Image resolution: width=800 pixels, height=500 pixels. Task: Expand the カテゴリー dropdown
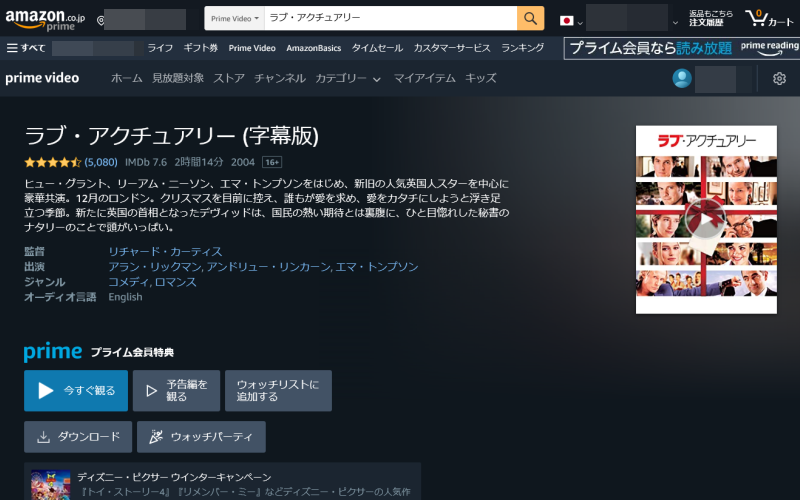pos(348,79)
